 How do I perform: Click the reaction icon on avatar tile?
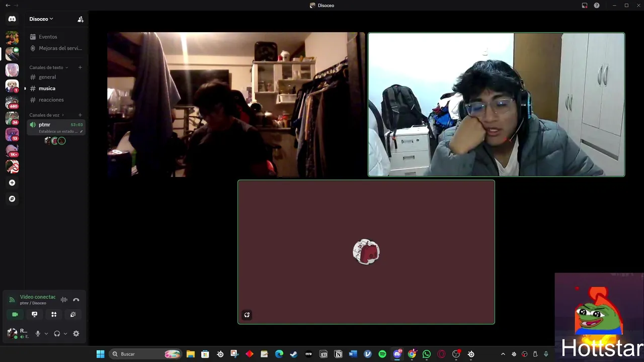[247, 315]
